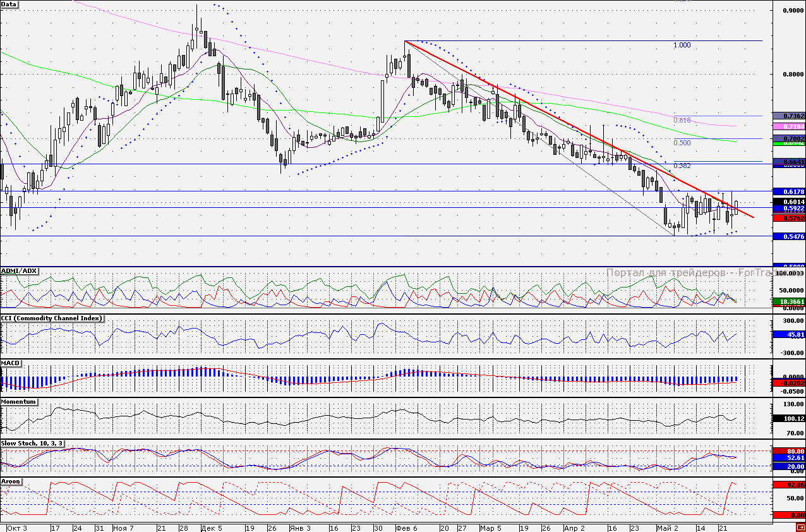Viewport: 806px width, 532px height.
Task: Click the pink 0.7194 moving average tag
Action: (x=788, y=128)
